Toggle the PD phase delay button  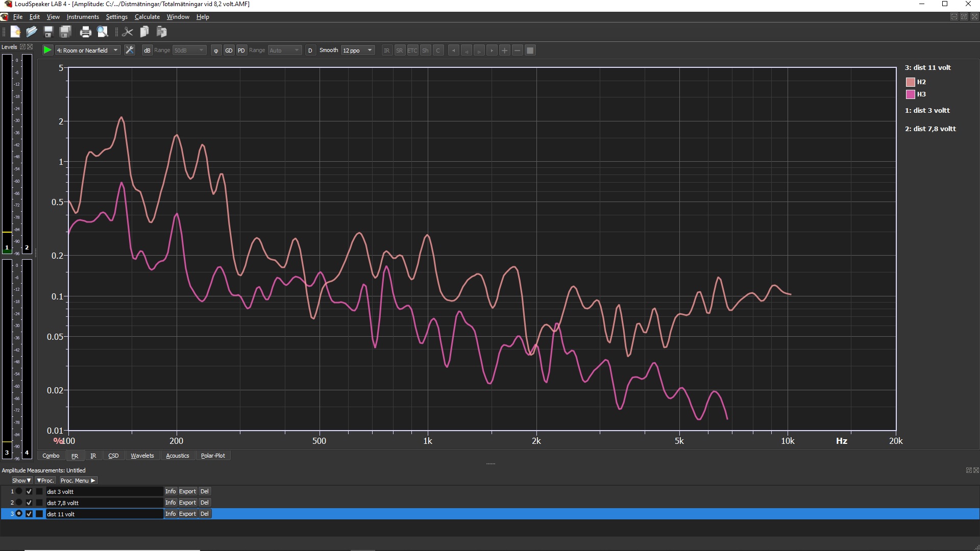[241, 50]
